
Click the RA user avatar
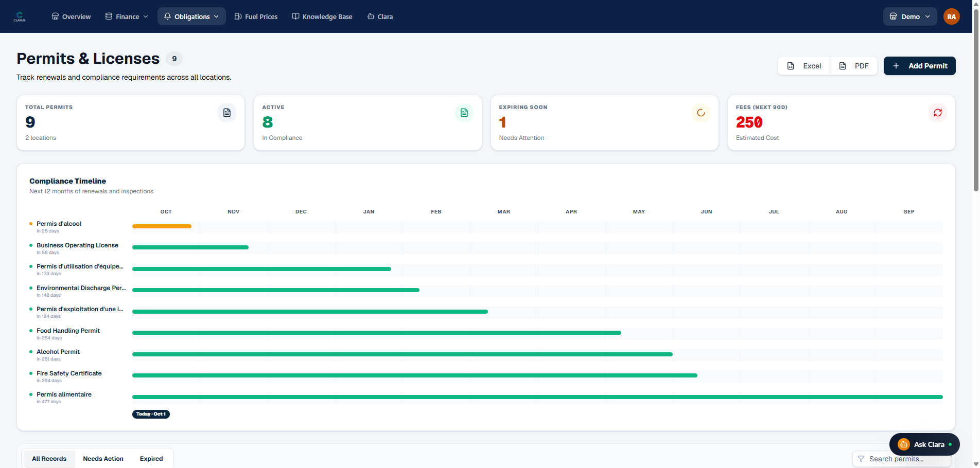(x=951, y=16)
